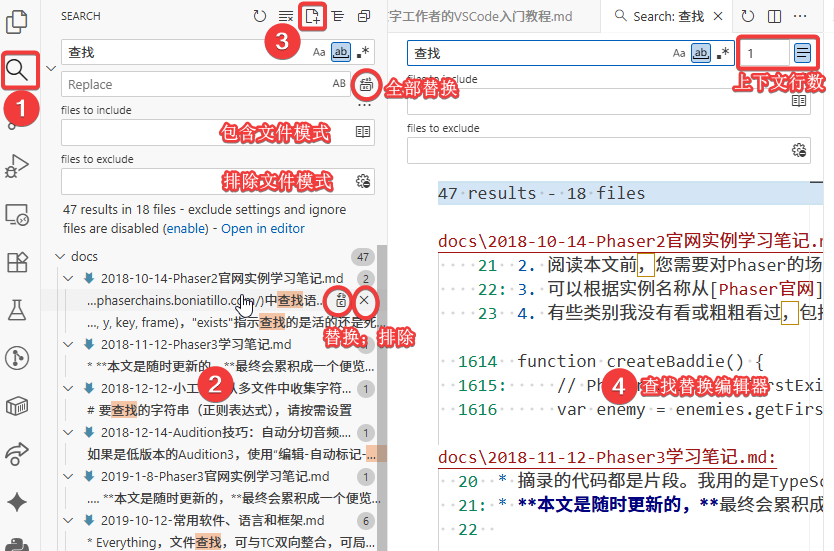Click Replace All icon beside the Replace field
The image size is (834, 551).
[365, 84]
